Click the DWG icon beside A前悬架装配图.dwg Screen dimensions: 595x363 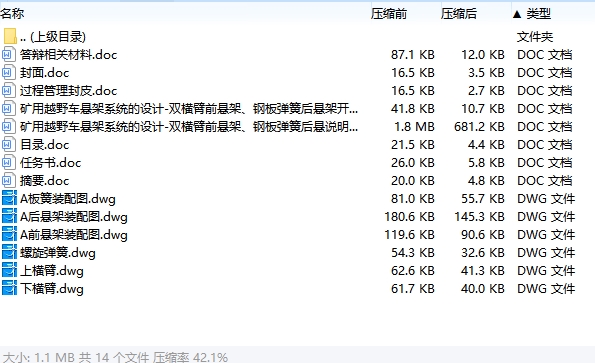coord(9,234)
